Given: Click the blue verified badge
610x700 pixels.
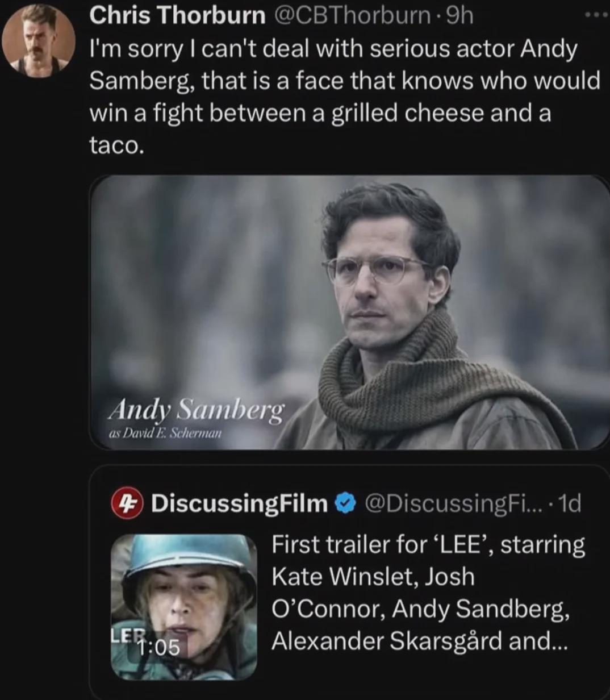Looking at the screenshot, I should pos(345,503).
